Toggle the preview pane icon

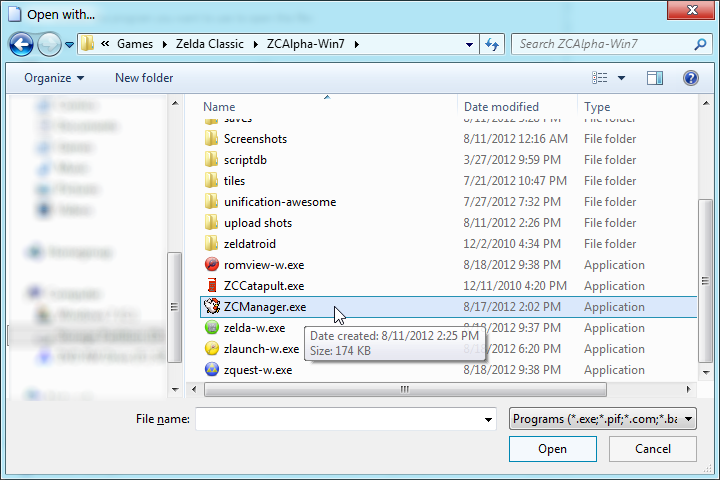(655, 78)
